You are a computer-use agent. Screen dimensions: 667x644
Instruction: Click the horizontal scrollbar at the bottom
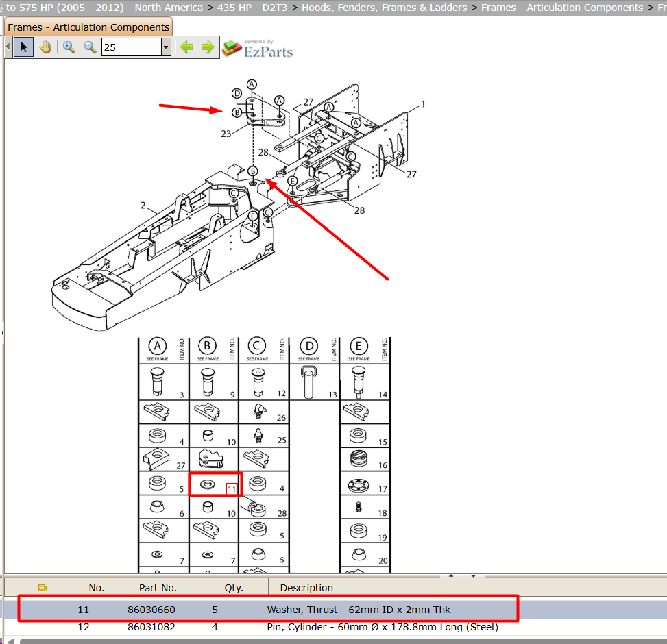343,641
